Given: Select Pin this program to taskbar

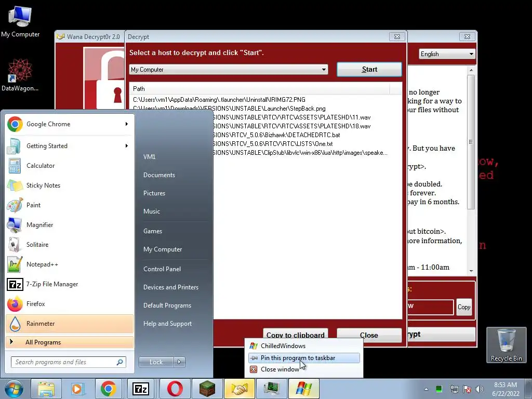Looking at the screenshot, I should (304, 358).
